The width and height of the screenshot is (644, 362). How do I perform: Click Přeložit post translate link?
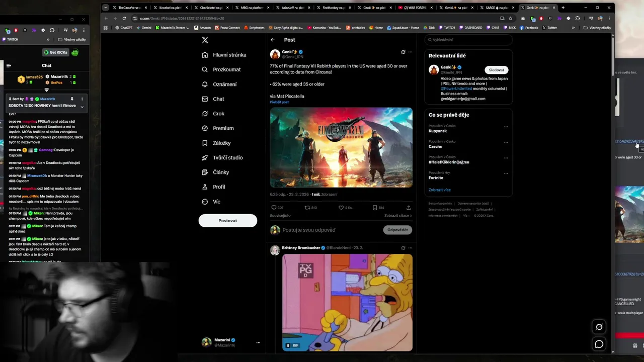click(279, 102)
